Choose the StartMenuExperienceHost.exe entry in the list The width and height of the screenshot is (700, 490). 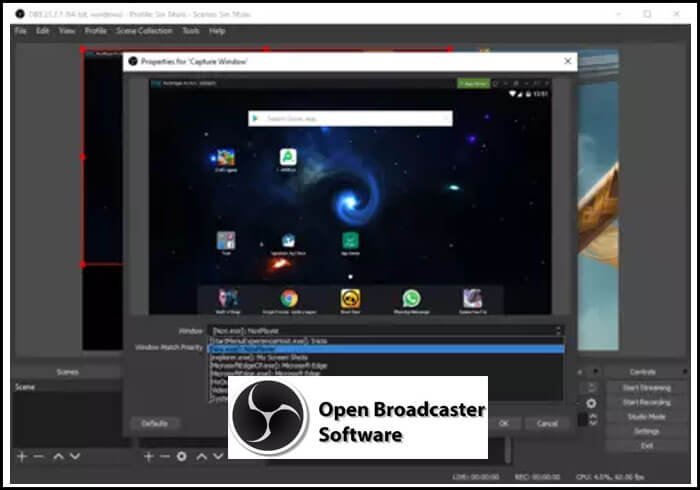(386, 341)
